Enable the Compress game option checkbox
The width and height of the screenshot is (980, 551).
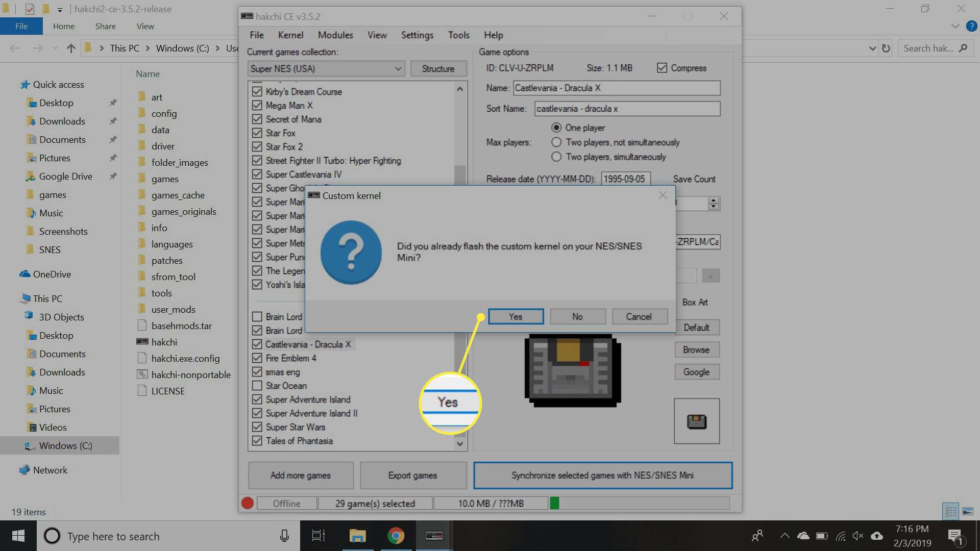[663, 67]
